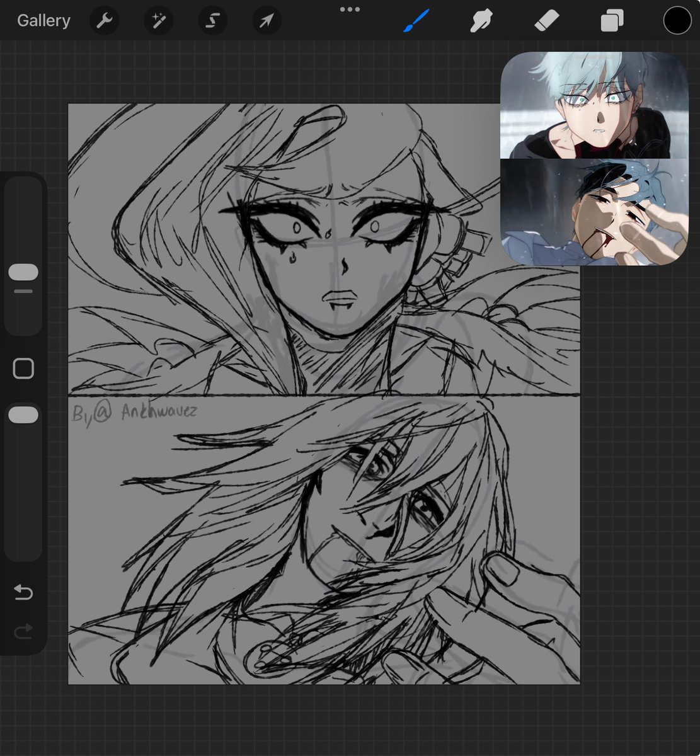Tap the square modify button in sidebar
This screenshot has width=700, height=756.
[23, 369]
